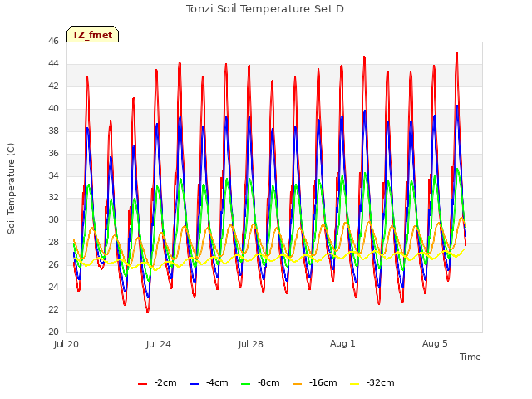Click the TZ_fmet annotation box
532x399 pixels.
(92, 34)
